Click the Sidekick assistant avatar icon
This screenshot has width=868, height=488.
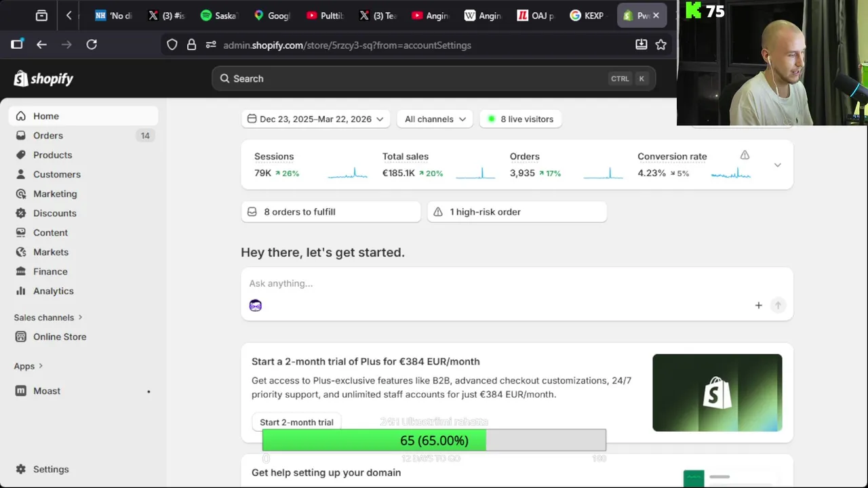point(256,306)
